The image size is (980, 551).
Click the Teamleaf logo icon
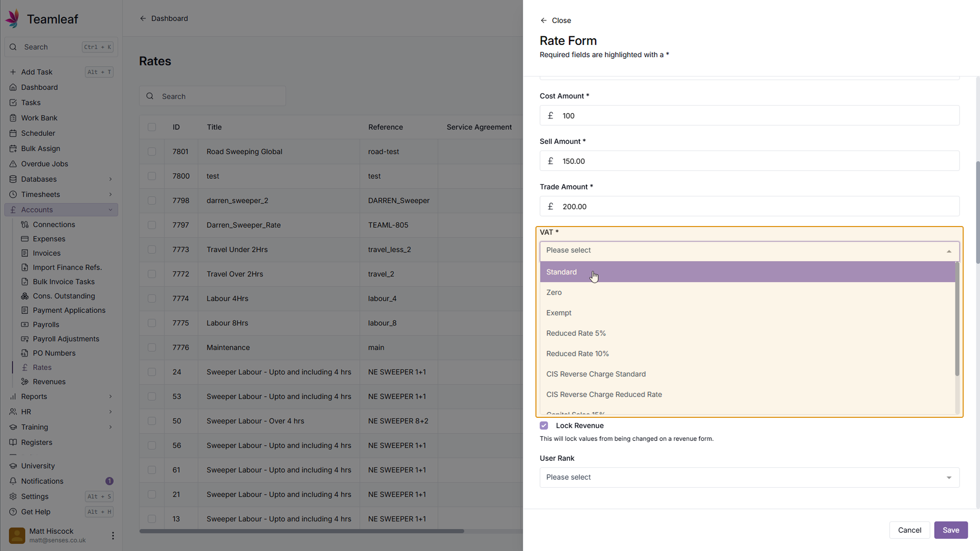13,19
